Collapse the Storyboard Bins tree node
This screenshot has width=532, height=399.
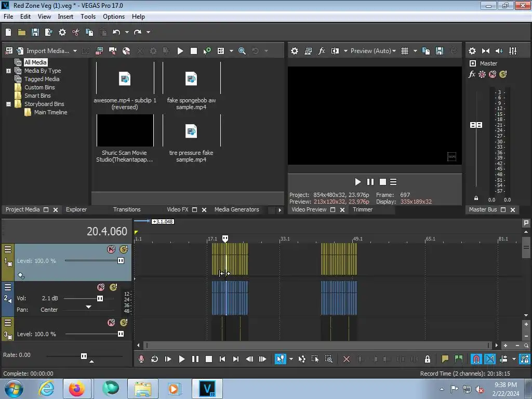(x=8, y=104)
